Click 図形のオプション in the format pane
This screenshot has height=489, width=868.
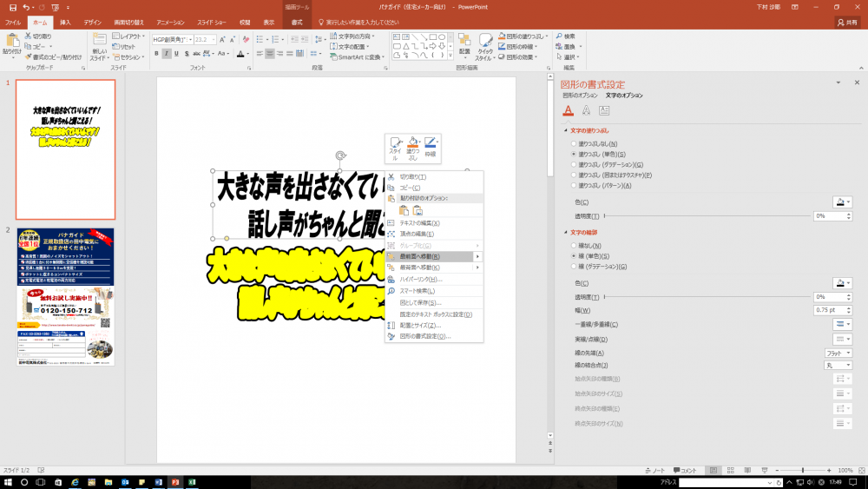coord(581,95)
